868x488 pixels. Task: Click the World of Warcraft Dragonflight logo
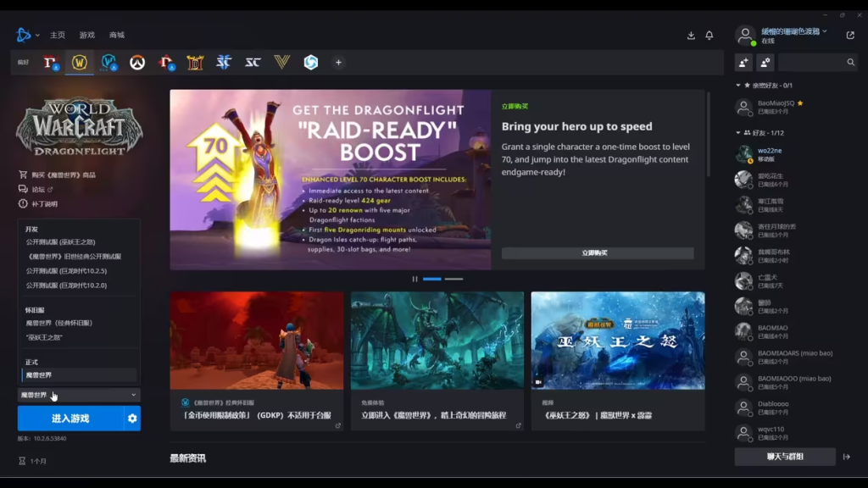pyautogui.click(x=79, y=127)
